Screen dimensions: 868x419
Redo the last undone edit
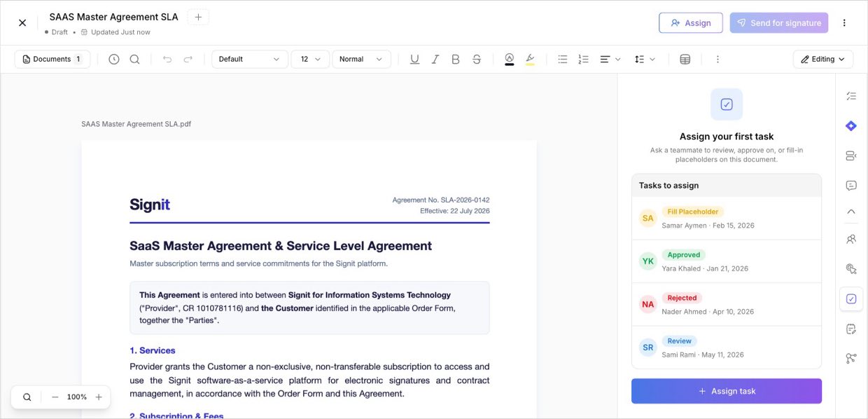coord(188,60)
